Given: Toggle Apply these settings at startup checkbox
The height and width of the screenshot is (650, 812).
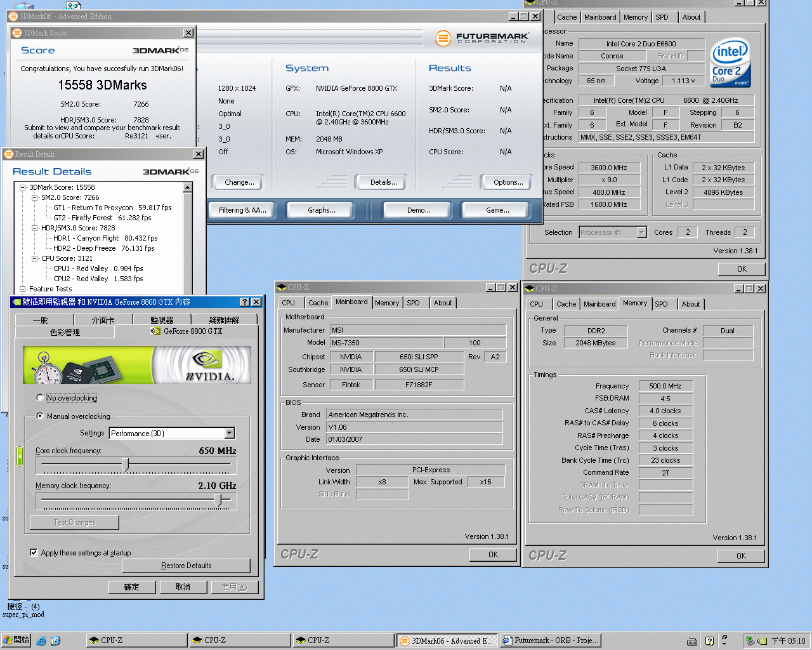Looking at the screenshot, I should click(x=34, y=552).
